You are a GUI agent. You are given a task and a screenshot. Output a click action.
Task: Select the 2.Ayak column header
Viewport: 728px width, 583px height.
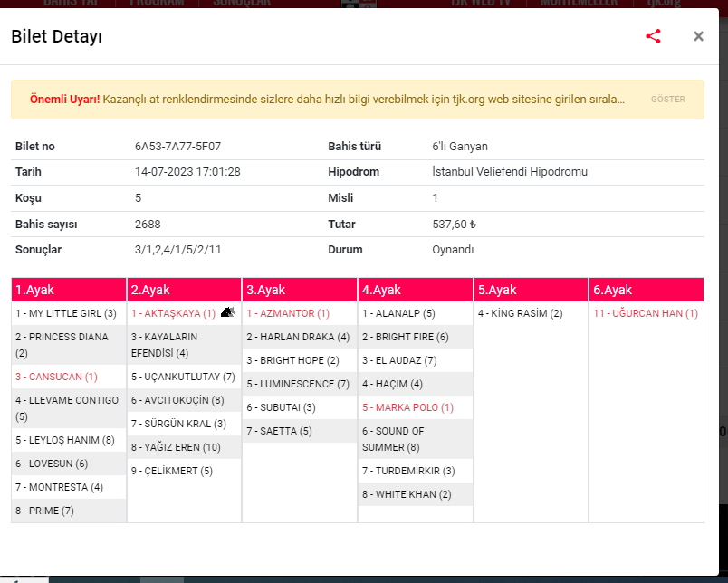[x=185, y=290]
